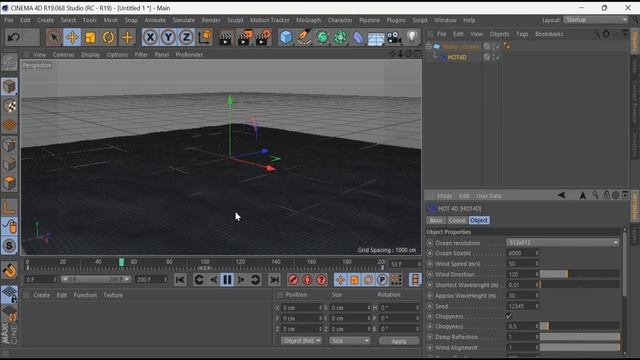Open the Simulate menu
640x360 pixels.
pyautogui.click(x=184, y=20)
